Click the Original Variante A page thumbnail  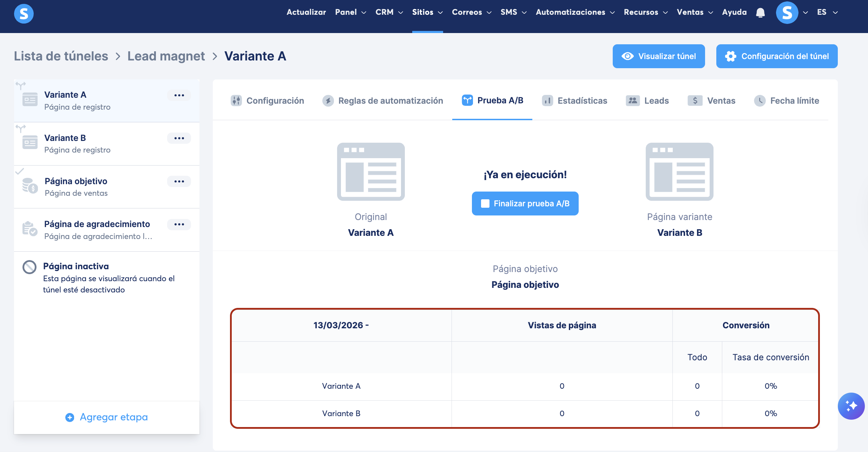point(371,172)
